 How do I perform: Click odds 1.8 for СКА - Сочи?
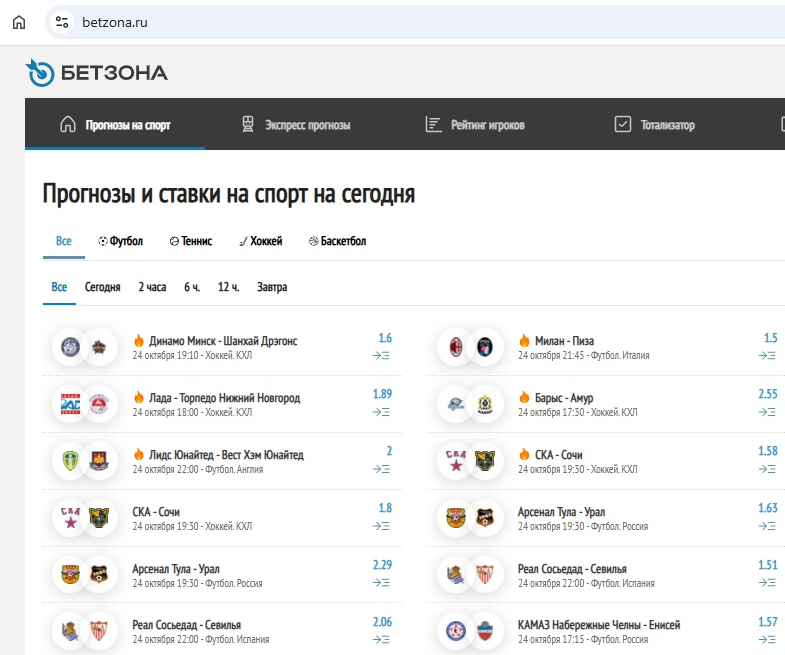(x=385, y=508)
